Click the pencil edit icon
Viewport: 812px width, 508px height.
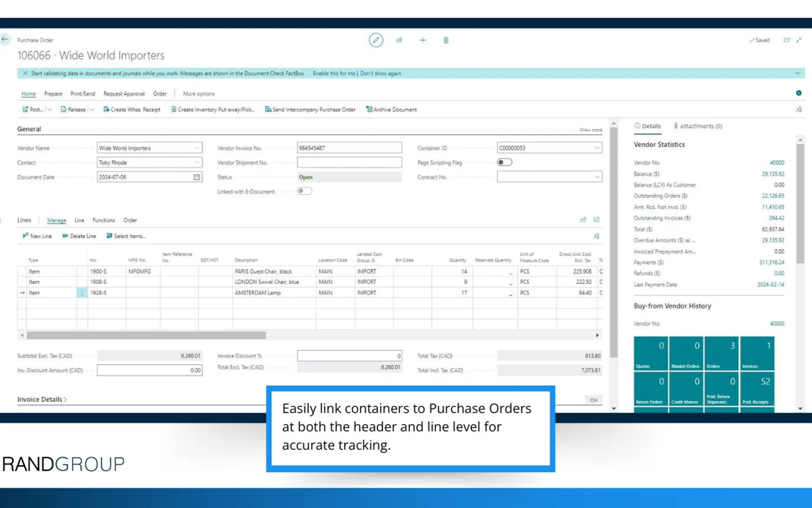(376, 40)
